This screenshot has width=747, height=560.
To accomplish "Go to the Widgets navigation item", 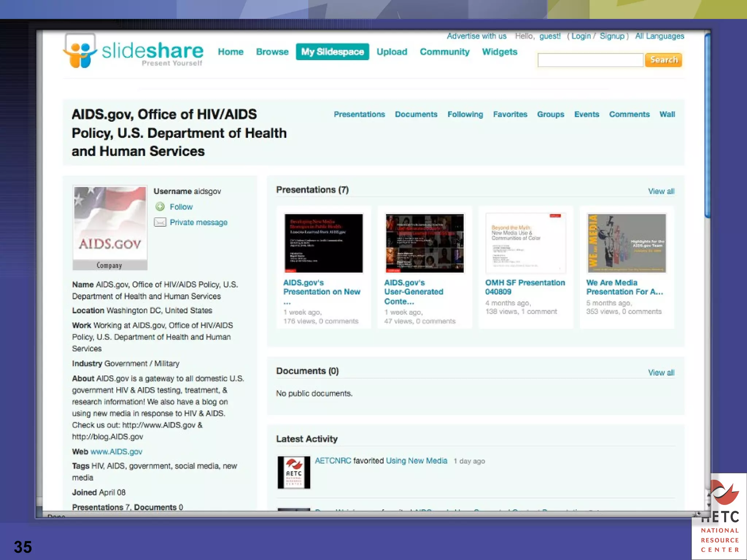I will click(x=499, y=52).
